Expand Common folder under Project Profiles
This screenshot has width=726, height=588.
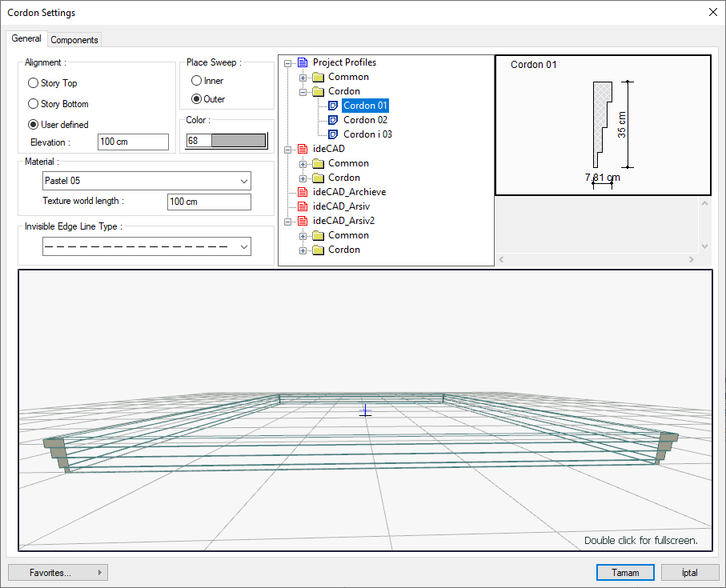point(303,78)
